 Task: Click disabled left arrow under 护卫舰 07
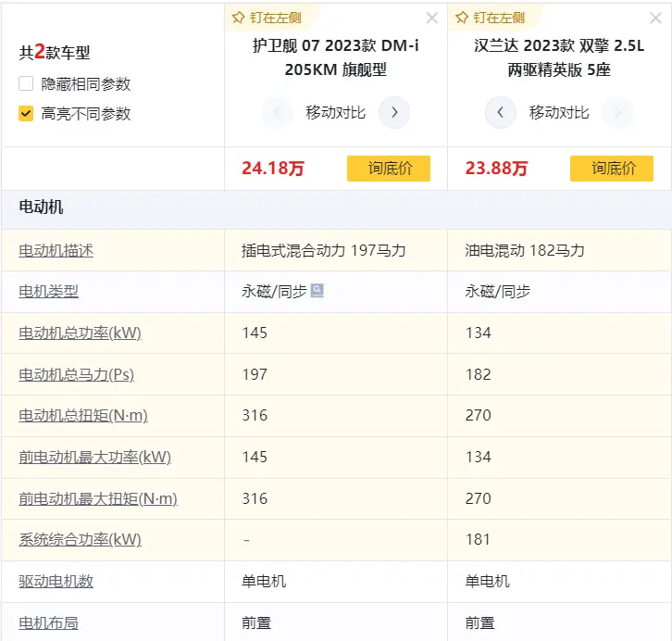278,112
